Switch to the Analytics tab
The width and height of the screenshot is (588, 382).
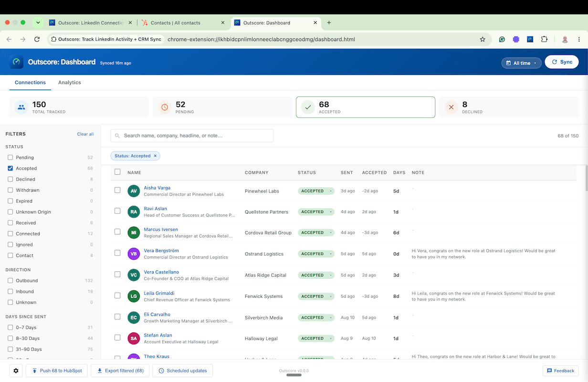point(70,83)
